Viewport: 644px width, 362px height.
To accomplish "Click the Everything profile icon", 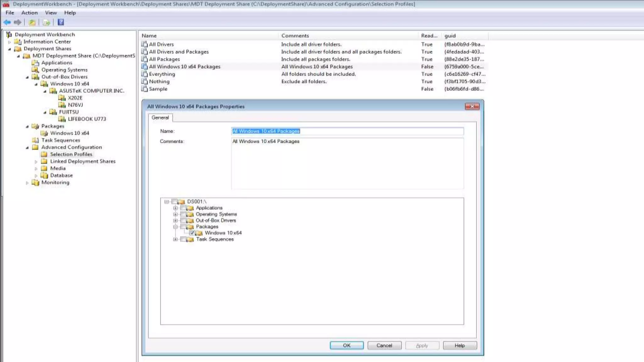I will click(x=144, y=74).
